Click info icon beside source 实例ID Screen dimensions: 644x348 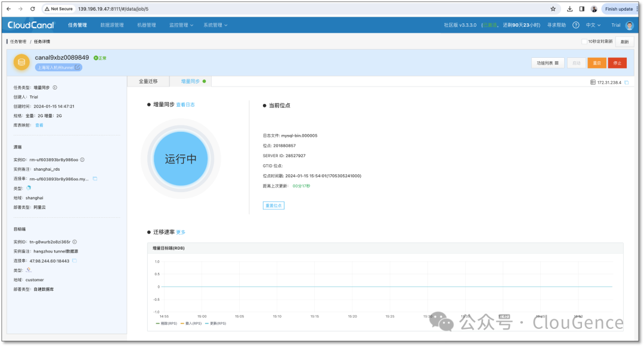point(82,159)
